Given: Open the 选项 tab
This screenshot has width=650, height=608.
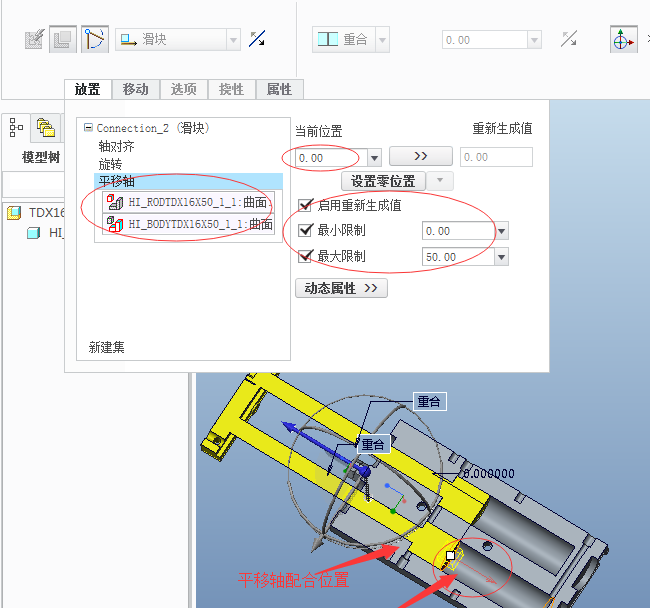Looking at the screenshot, I should pos(184,89).
